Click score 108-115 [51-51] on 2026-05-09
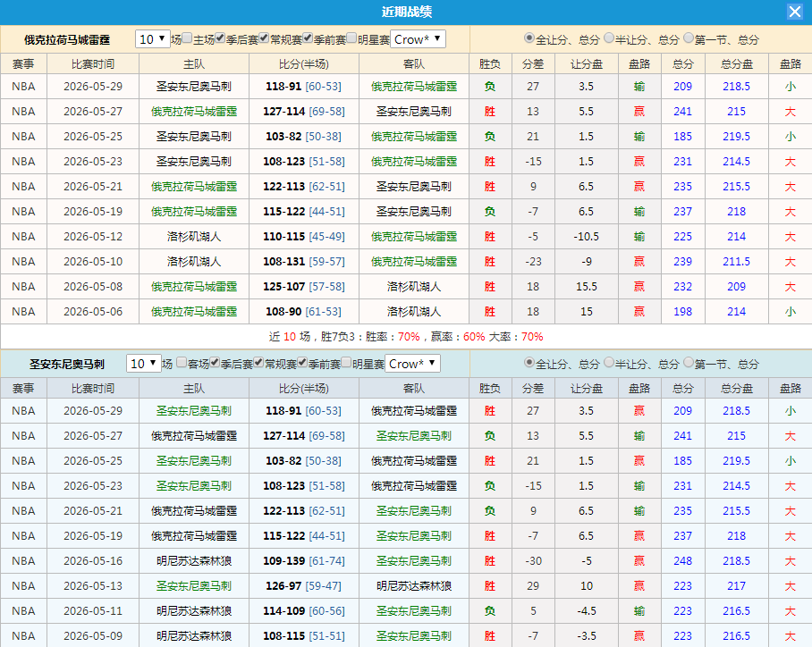 [303, 636]
